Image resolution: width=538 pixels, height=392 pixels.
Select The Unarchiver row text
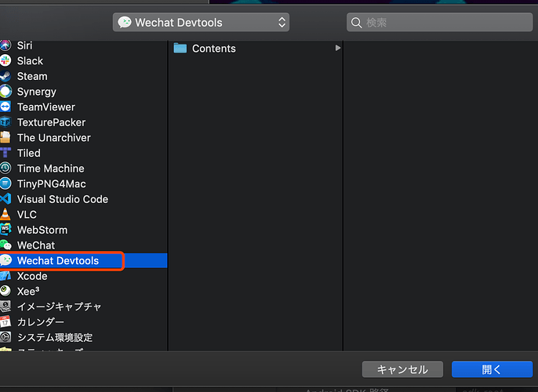point(54,137)
